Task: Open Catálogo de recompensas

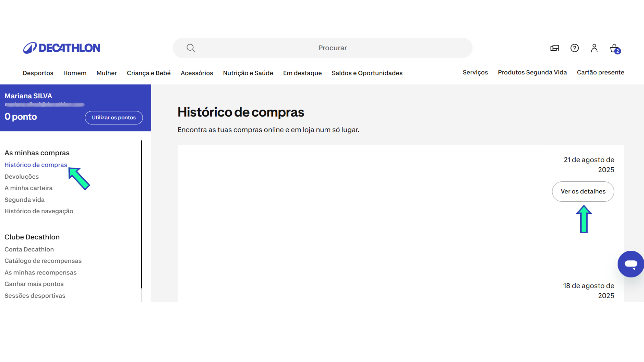Action: coord(43,260)
